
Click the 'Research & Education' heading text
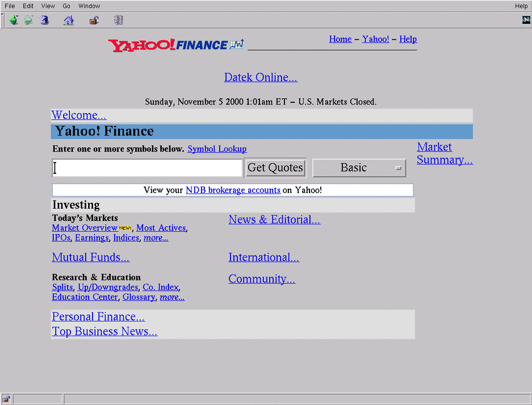[97, 277]
